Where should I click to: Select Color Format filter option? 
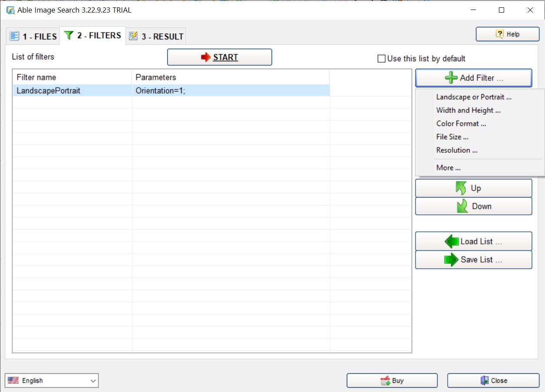click(x=461, y=124)
